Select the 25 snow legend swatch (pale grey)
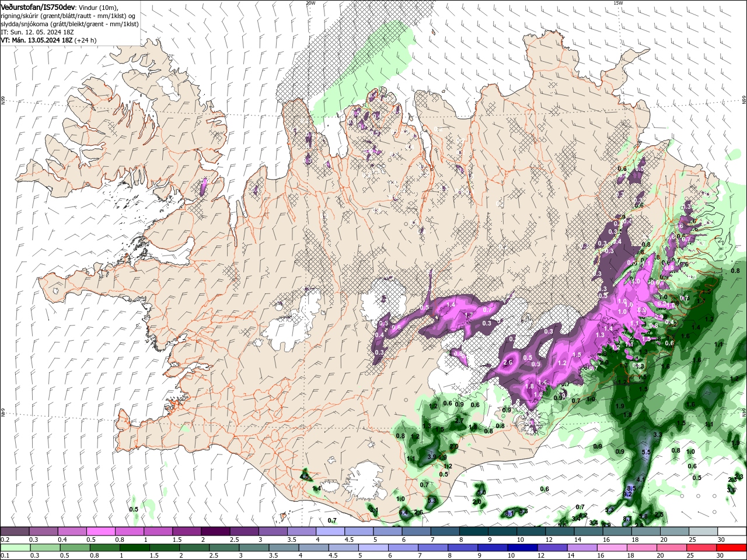This screenshot has width=747, height=560. pyautogui.click(x=703, y=531)
